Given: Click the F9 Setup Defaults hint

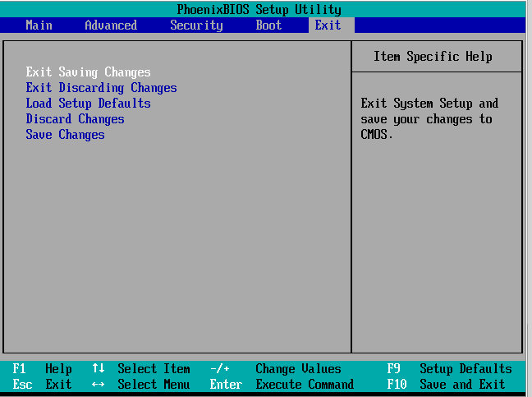Looking at the screenshot, I should pyautogui.click(x=450, y=369).
